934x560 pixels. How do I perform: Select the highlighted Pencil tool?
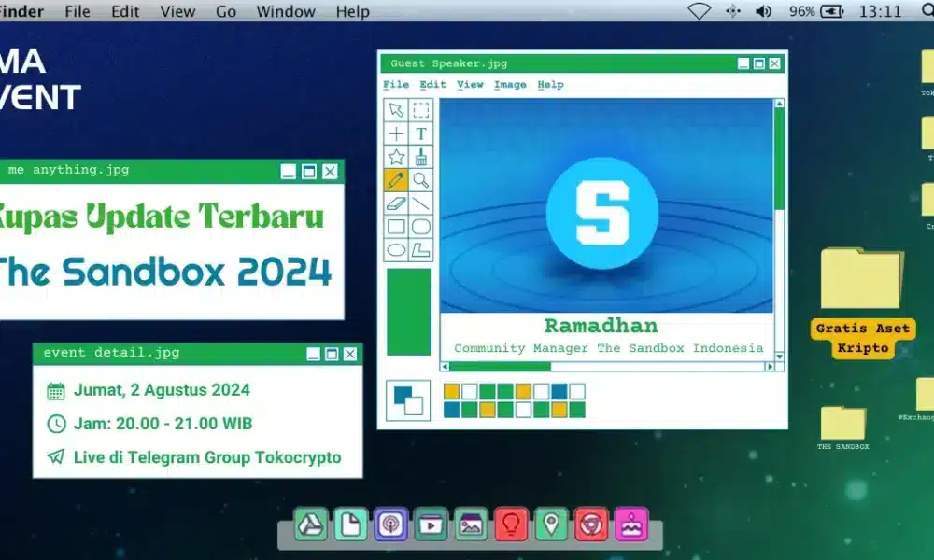(x=396, y=180)
